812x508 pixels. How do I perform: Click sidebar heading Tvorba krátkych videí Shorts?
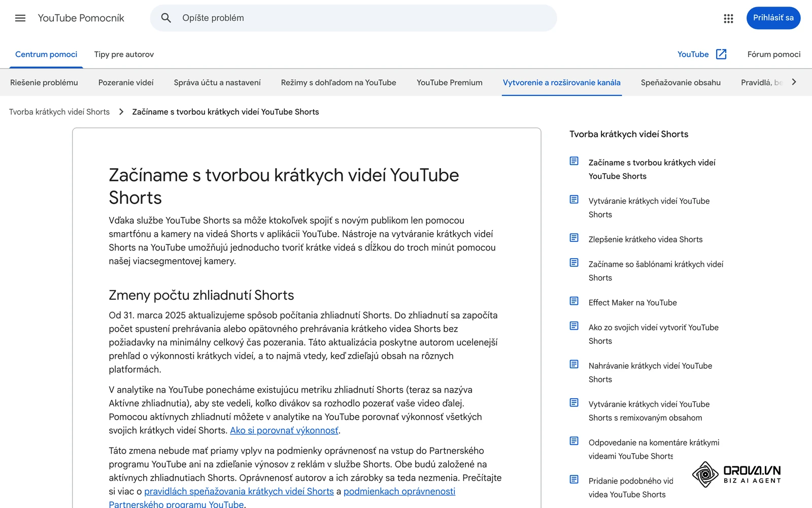(x=629, y=134)
